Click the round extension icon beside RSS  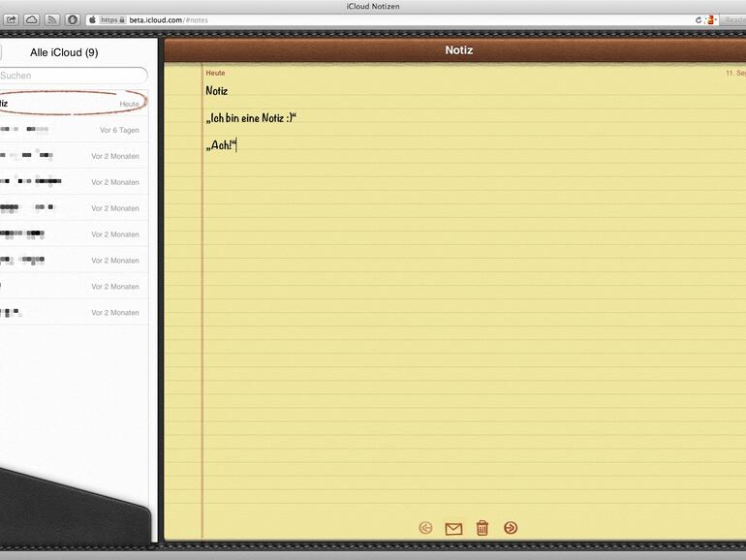coord(73,20)
